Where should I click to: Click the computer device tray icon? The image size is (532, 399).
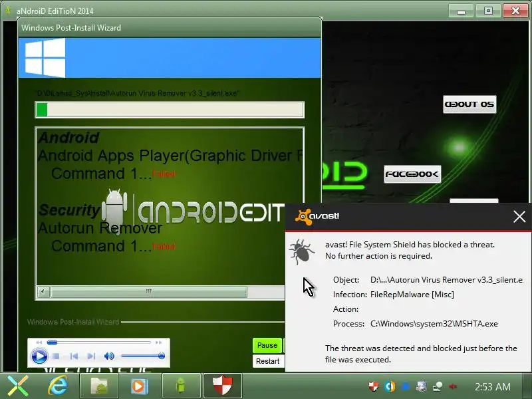point(422,386)
